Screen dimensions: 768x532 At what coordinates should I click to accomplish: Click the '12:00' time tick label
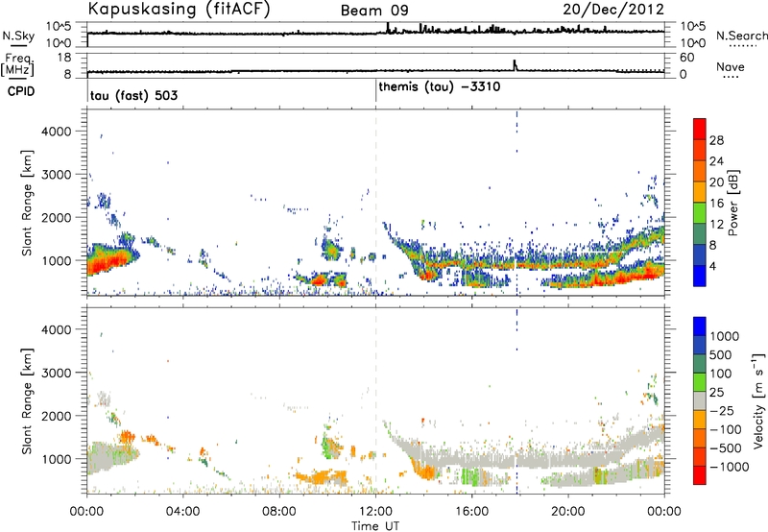pyautogui.click(x=375, y=512)
